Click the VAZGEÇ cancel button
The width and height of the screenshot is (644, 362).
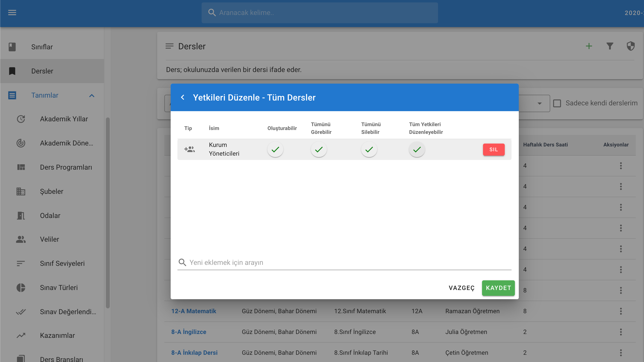click(461, 288)
